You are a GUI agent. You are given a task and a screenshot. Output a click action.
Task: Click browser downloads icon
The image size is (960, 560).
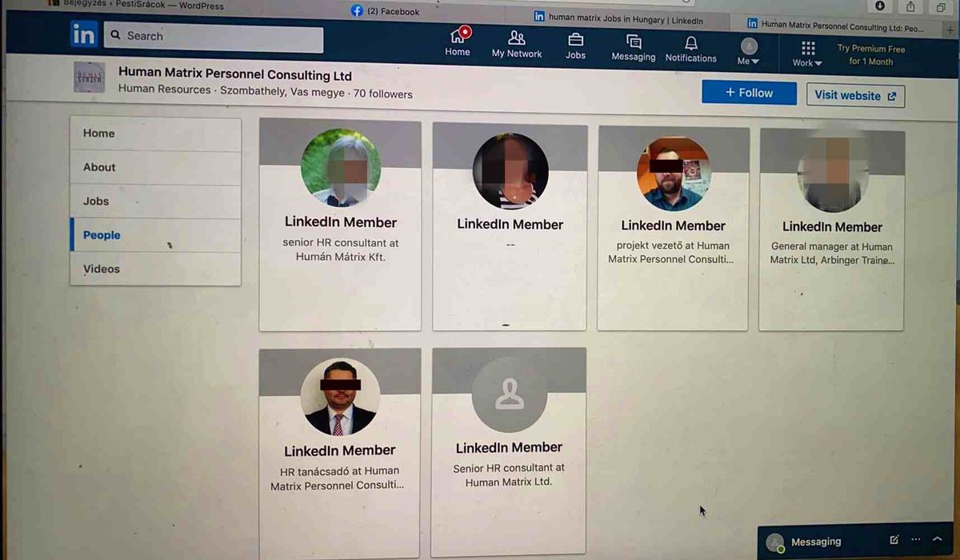pyautogui.click(x=880, y=6)
